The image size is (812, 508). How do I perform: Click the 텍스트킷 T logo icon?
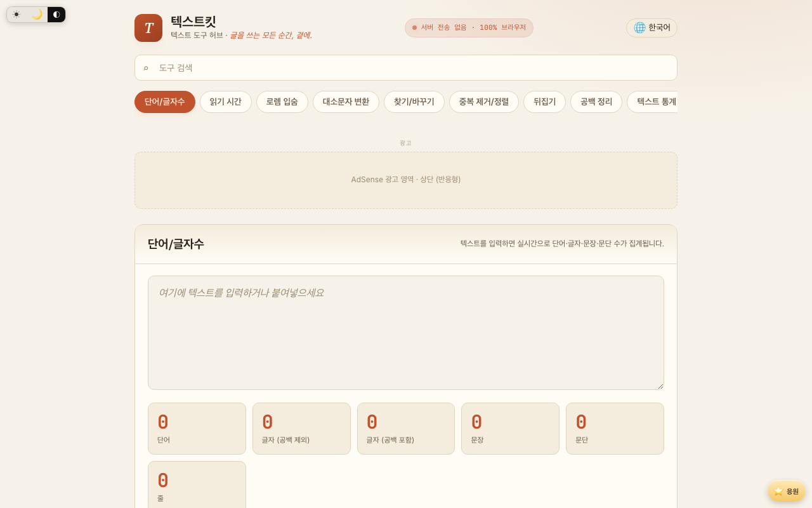click(x=148, y=28)
